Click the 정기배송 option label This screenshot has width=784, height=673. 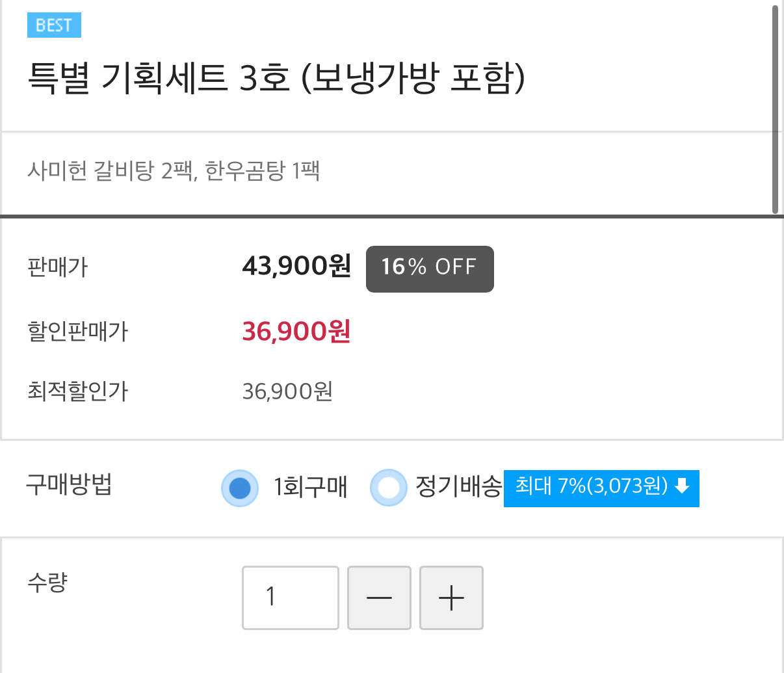click(458, 486)
